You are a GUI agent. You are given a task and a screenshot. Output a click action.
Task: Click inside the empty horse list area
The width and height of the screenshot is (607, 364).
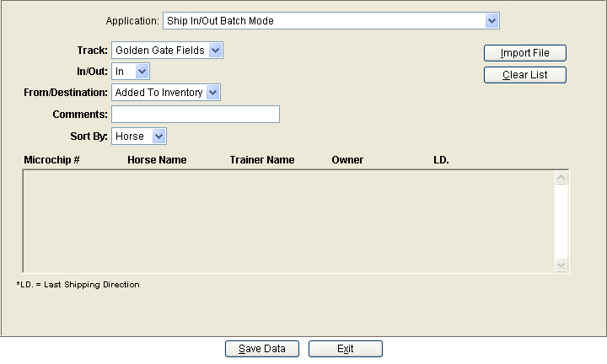click(x=289, y=222)
